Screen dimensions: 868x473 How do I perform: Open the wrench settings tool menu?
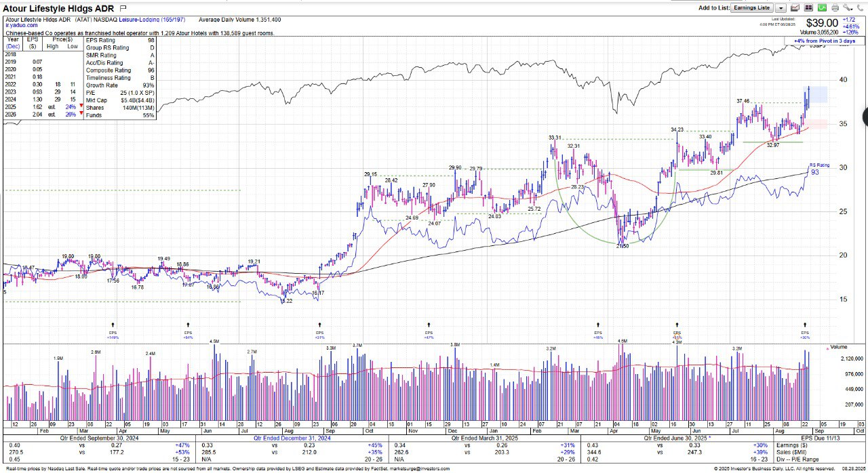click(848, 7)
